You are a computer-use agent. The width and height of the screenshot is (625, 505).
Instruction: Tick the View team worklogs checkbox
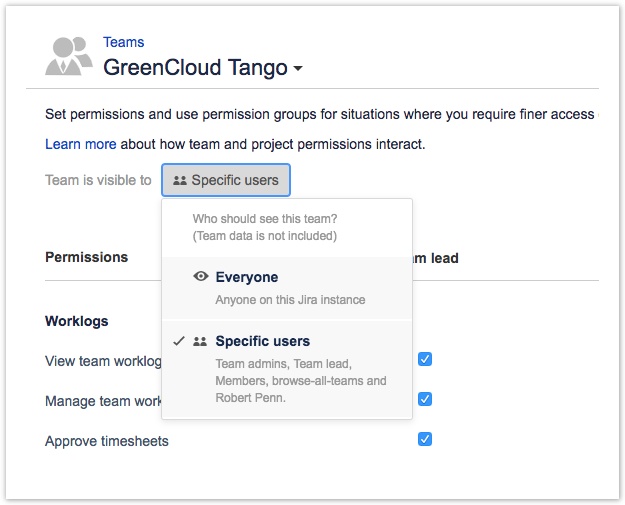(425, 359)
